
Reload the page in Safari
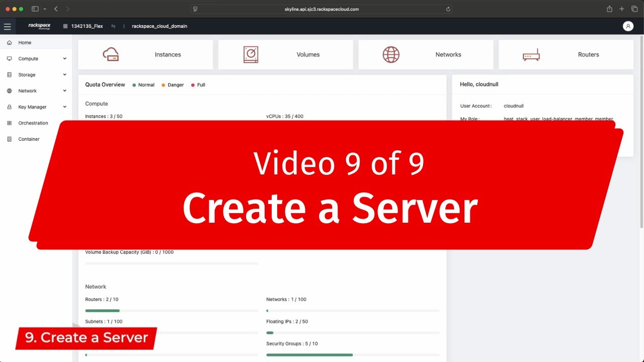(448, 9)
